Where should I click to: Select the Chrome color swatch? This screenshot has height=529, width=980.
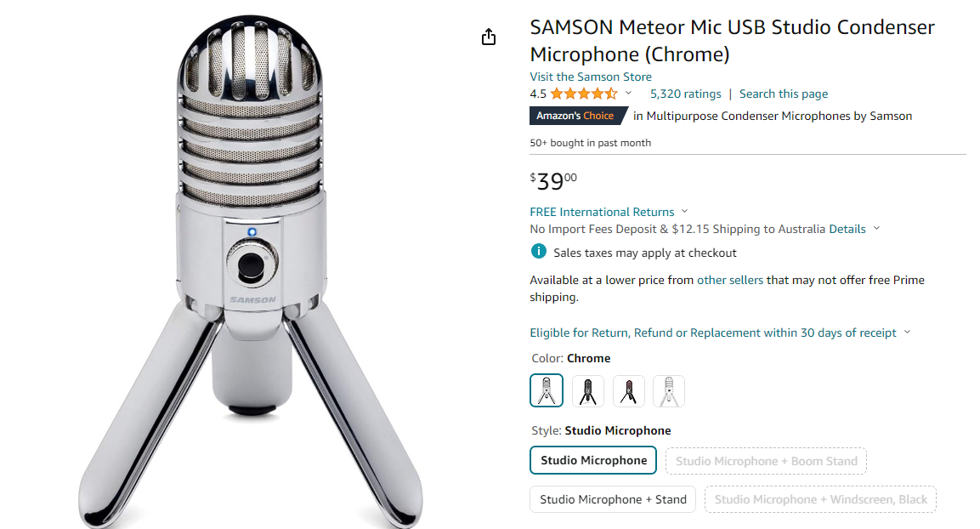point(547,391)
